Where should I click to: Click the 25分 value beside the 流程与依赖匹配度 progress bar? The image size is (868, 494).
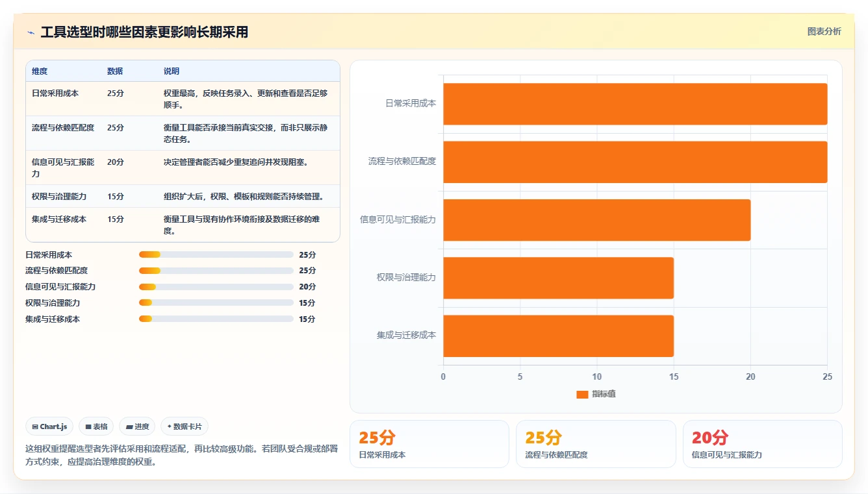[307, 271]
